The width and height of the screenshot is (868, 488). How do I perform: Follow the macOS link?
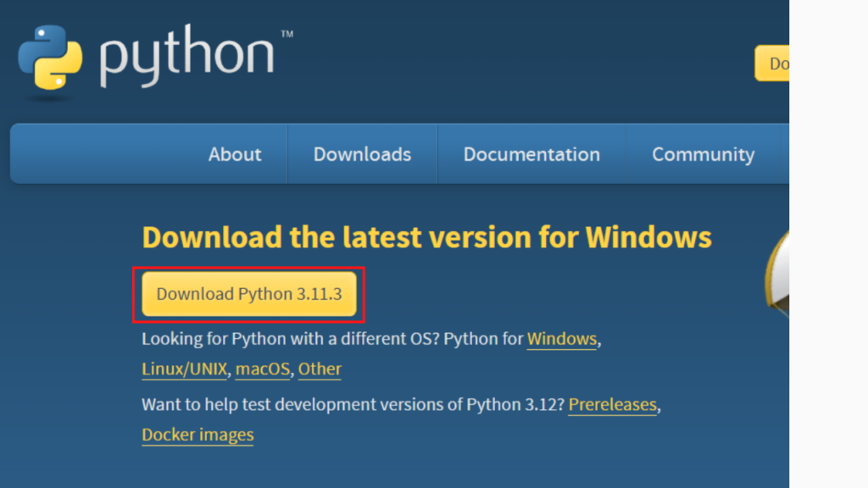263,369
